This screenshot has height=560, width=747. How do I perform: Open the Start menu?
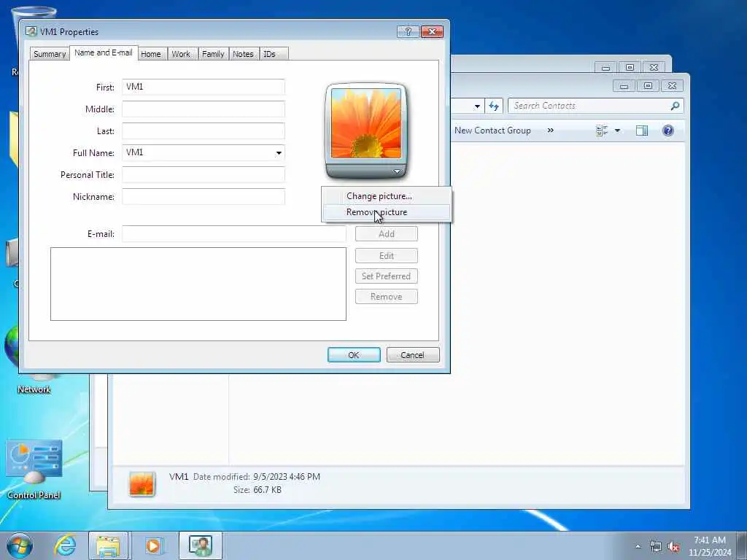pos(20,545)
